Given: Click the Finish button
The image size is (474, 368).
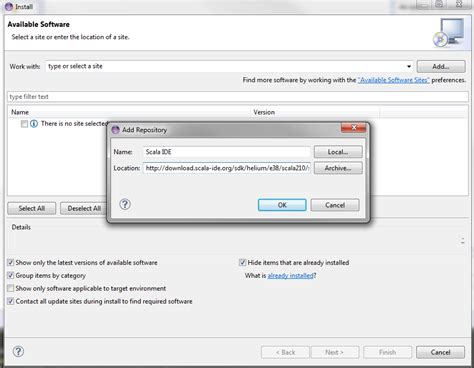Looking at the screenshot, I should [x=387, y=352].
